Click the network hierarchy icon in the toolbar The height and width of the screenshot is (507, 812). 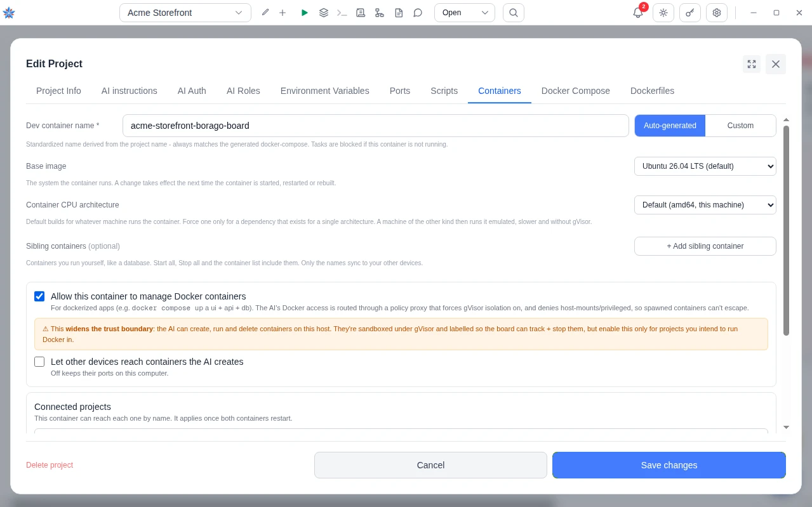pyautogui.click(x=380, y=13)
